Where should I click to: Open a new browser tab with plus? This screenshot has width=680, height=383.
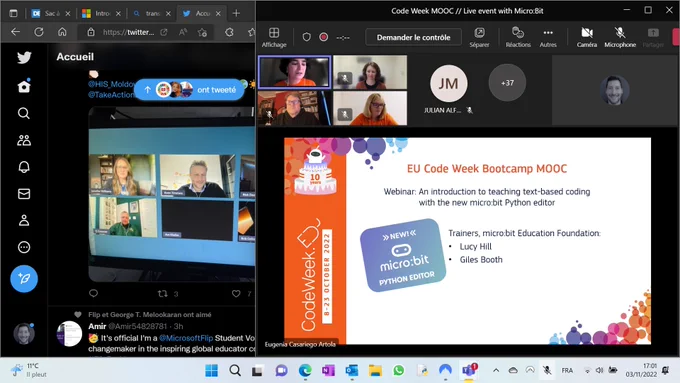[x=236, y=13]
